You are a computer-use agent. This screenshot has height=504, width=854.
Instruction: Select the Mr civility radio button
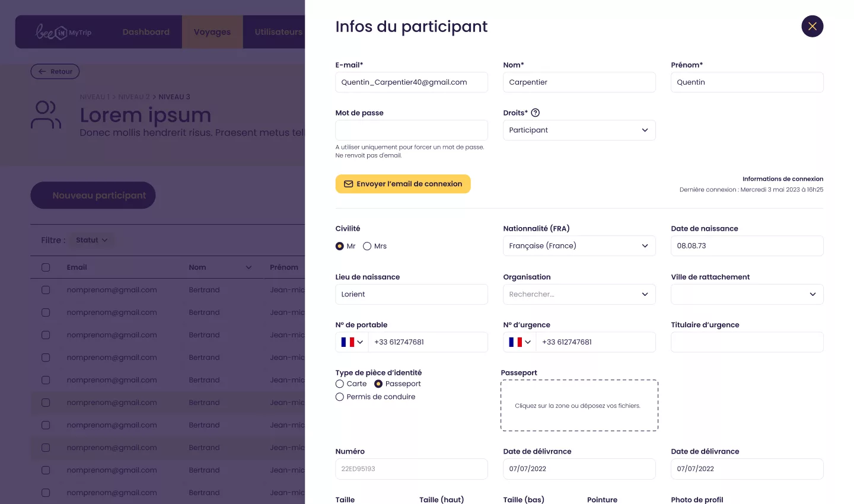click(x=340, y=246)
